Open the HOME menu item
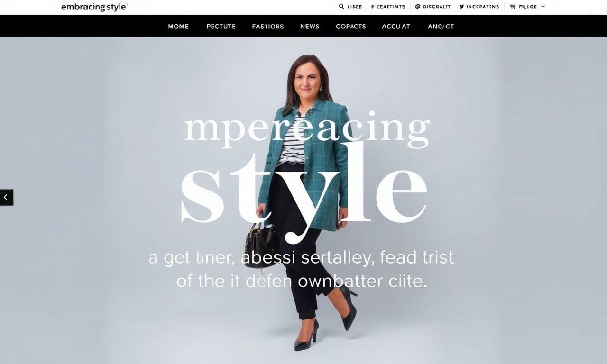 178,27
